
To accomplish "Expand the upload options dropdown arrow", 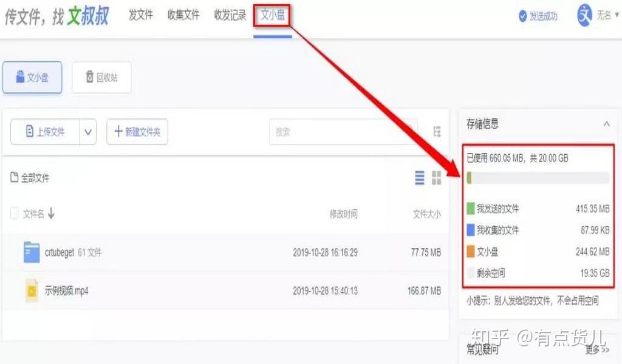I will (89, 131).
